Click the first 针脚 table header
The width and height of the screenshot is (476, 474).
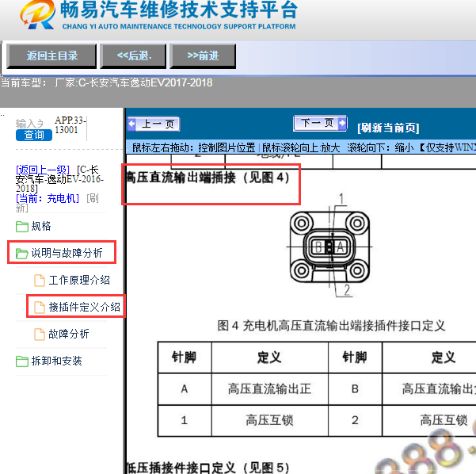coord(185,357)
